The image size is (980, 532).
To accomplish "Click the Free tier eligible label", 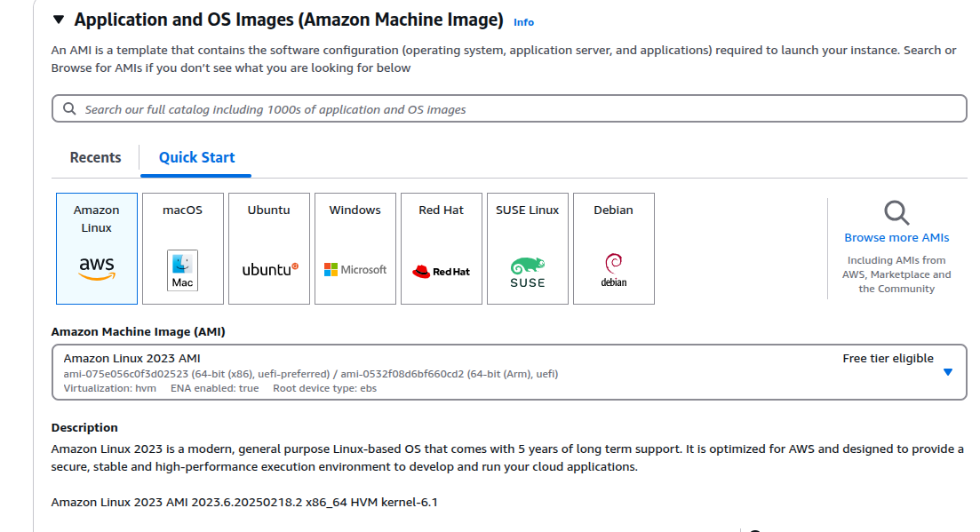I will (888, 359).
